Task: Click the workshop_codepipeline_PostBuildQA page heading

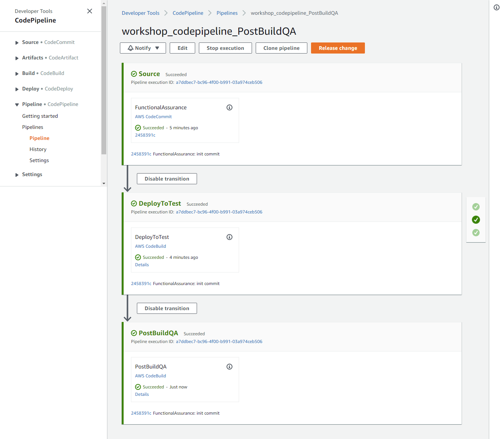Action: pos(209,31)
